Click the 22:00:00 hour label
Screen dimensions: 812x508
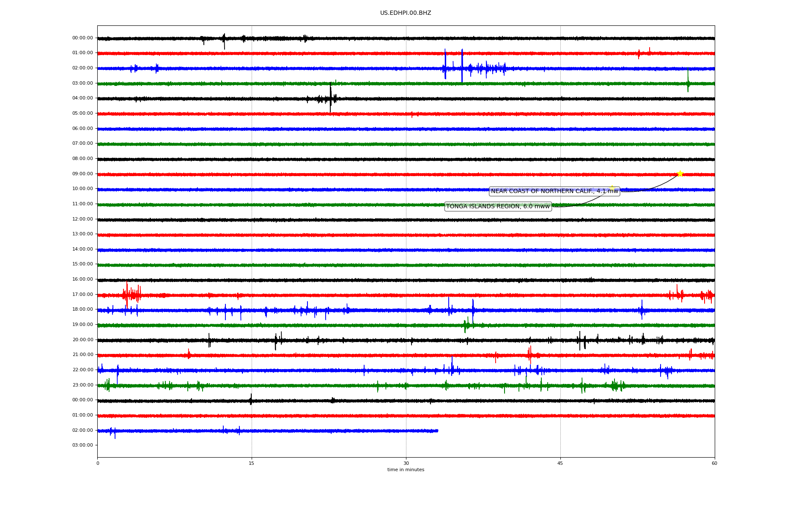[82, 370]
